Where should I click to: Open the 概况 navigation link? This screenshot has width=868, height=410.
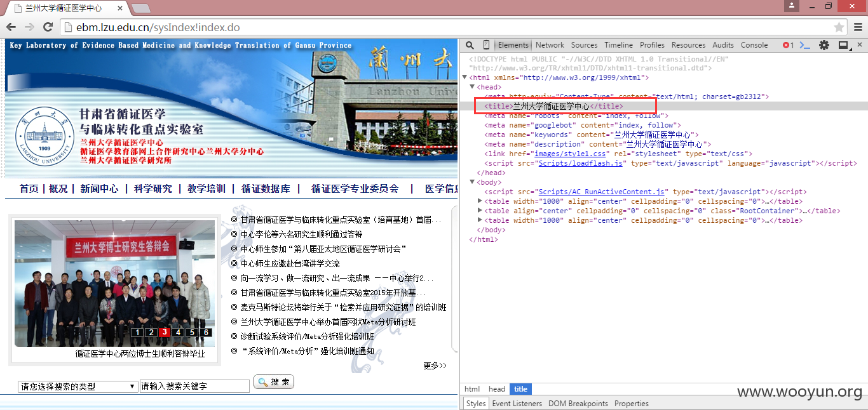58,189
